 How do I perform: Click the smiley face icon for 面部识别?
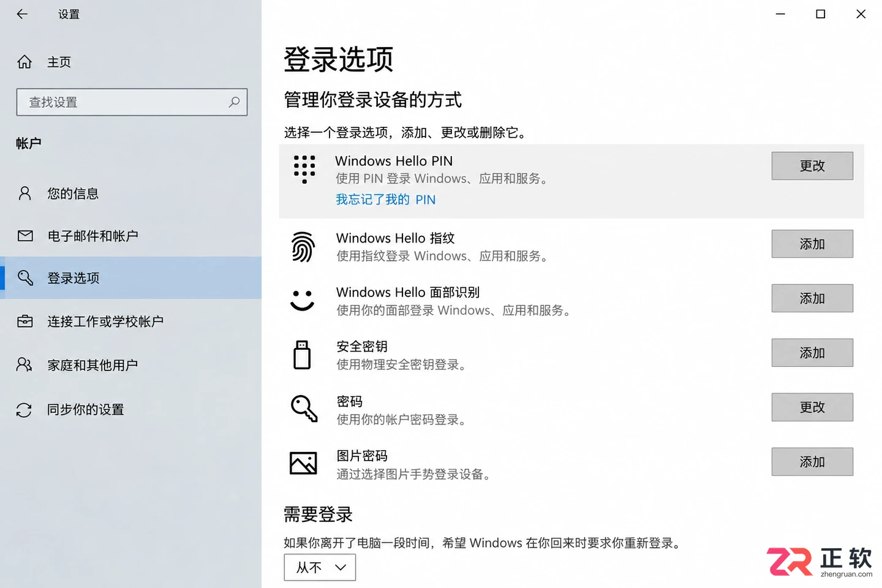pos(302,300)
